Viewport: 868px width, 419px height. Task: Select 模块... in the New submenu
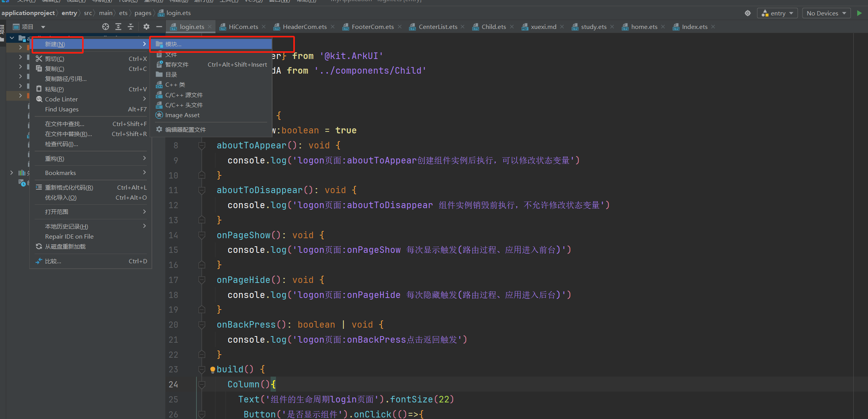(x=173, y=44)
